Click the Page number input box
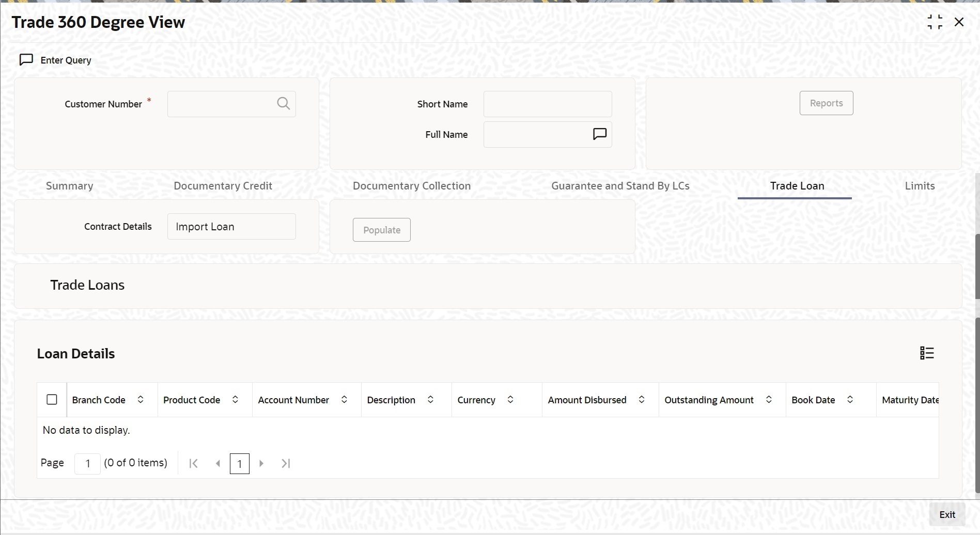980x535 pixels. (x=88, y=464)
